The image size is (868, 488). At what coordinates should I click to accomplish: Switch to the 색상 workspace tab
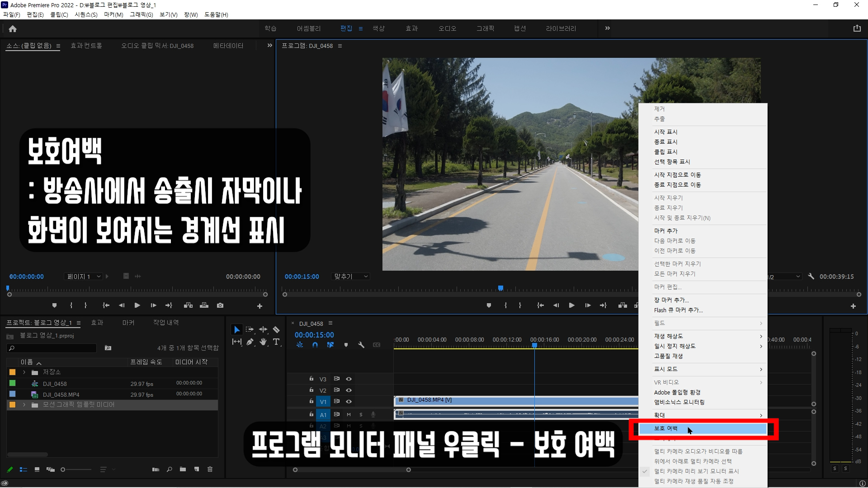(378, 28)
